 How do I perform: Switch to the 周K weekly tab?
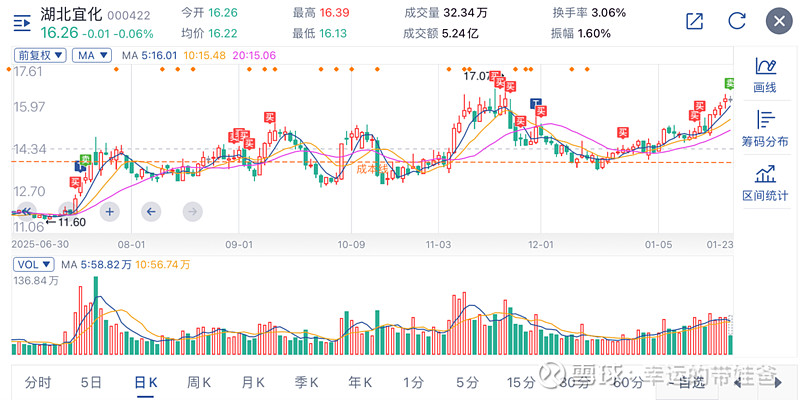coord(199,382)
